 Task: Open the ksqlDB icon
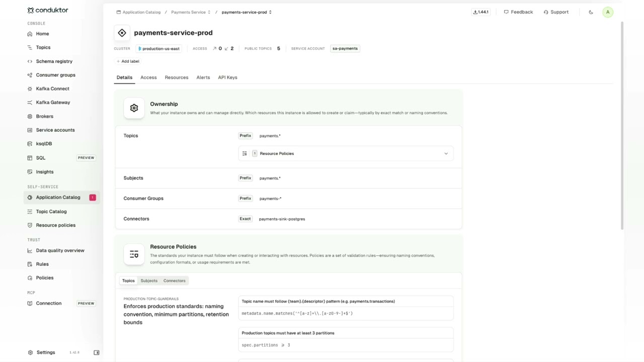click(30, 143)
